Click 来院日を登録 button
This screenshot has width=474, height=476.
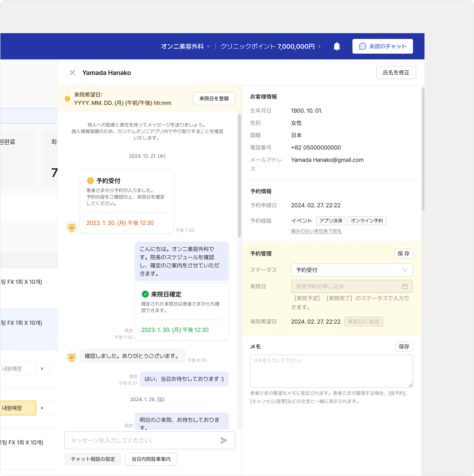tap(214, 99)
